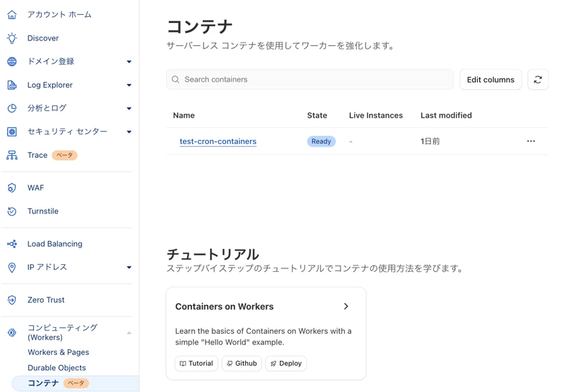Screen dimensions: 565x392
Task: Click the Tutorial button on card
Action: tap(196, 364)
